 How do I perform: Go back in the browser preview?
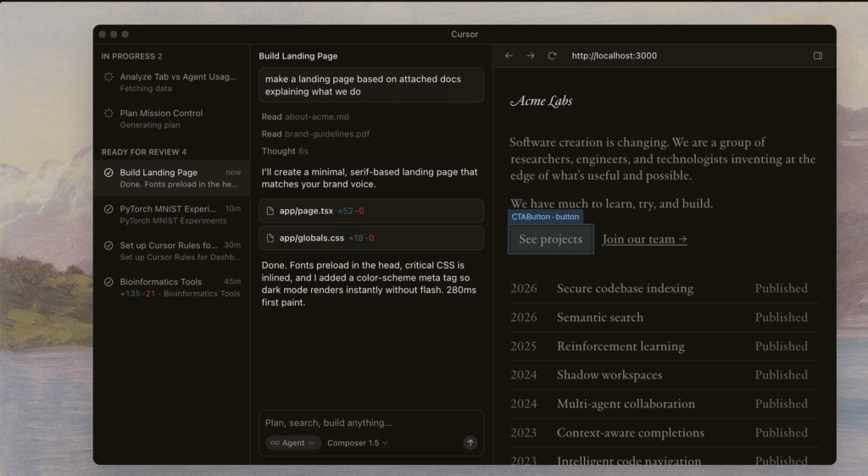point(509,56)
